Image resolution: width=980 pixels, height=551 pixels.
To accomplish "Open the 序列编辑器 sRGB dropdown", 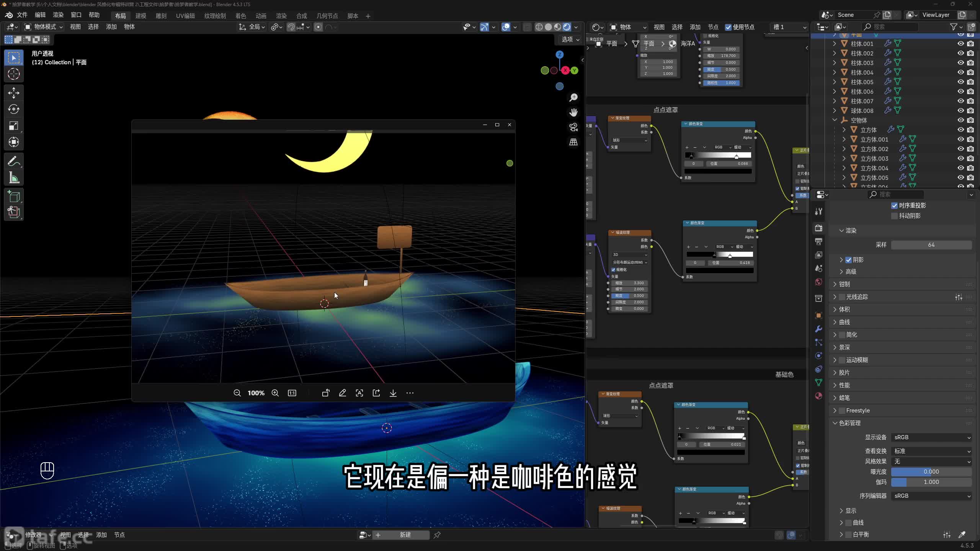I will tap(931, 496).
